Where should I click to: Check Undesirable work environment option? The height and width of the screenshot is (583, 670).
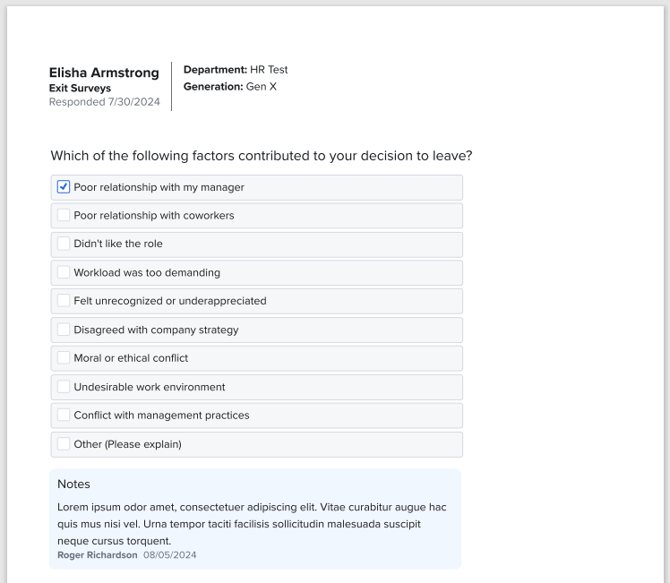63,387
